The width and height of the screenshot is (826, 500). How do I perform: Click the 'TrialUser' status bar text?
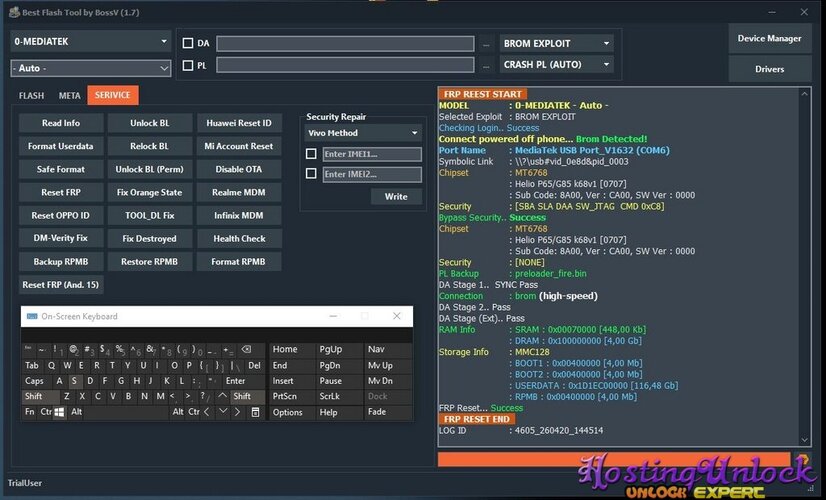[x=25, y=483]
